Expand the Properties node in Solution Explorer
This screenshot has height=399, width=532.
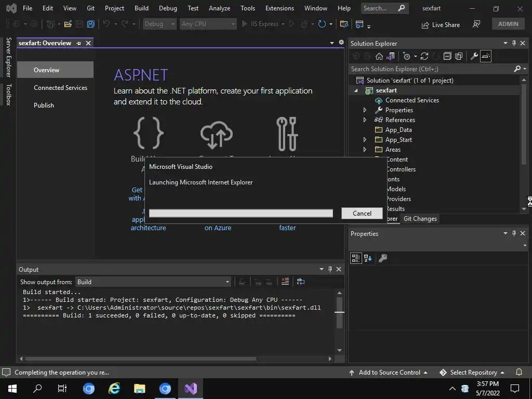[x=365, y=110]
